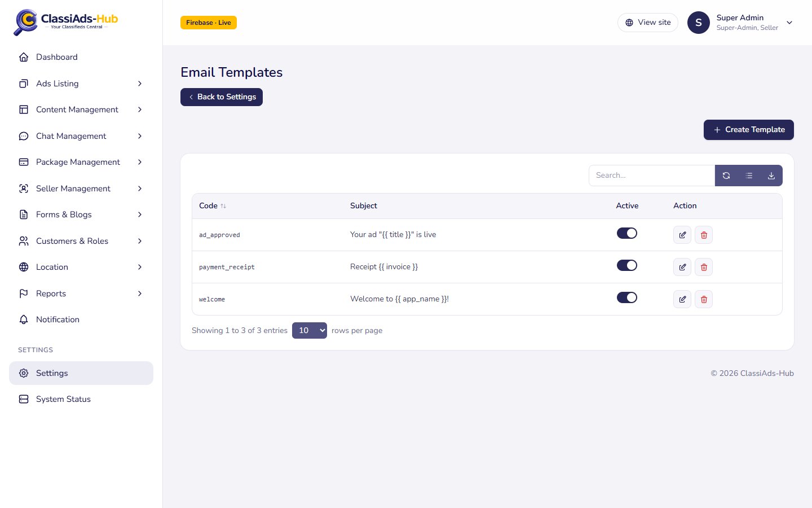Screen dimensions: 812x508
Task: Turn off the welcome active toggle
Action: [627, 297]
